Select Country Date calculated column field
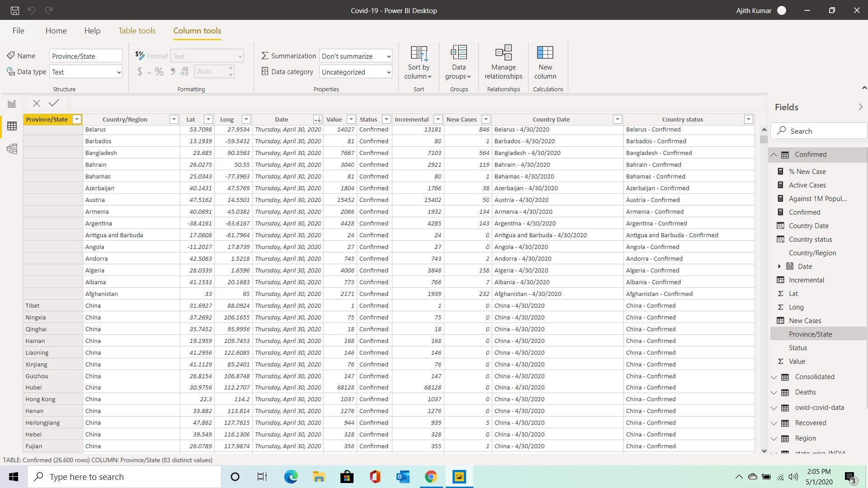The image size is (868, 488). coord(808,226)
